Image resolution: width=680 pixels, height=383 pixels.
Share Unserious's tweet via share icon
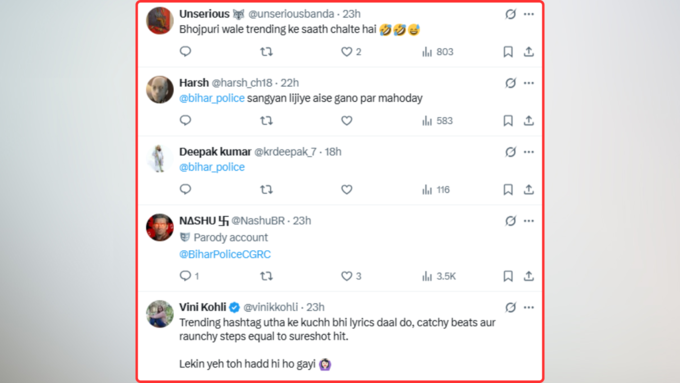click(x=529, y=52)
